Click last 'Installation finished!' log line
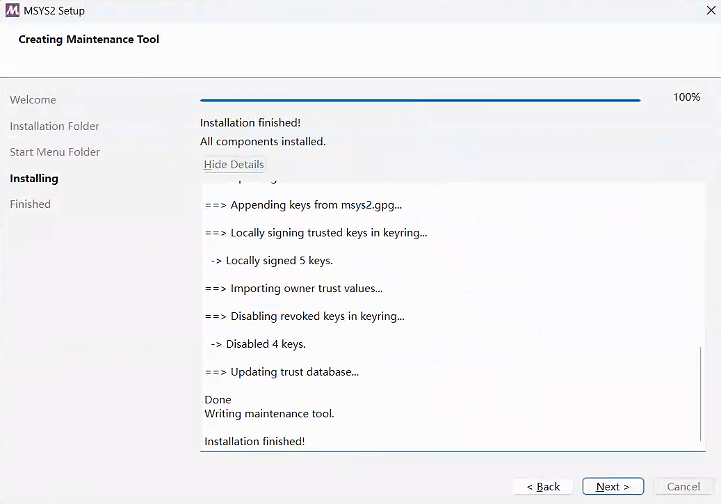 tap(255, 441)
